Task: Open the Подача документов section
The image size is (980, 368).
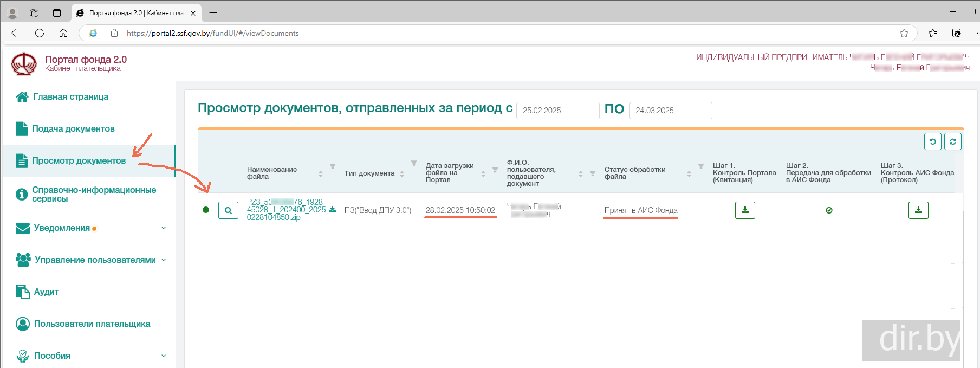Action: click(73, 129)
